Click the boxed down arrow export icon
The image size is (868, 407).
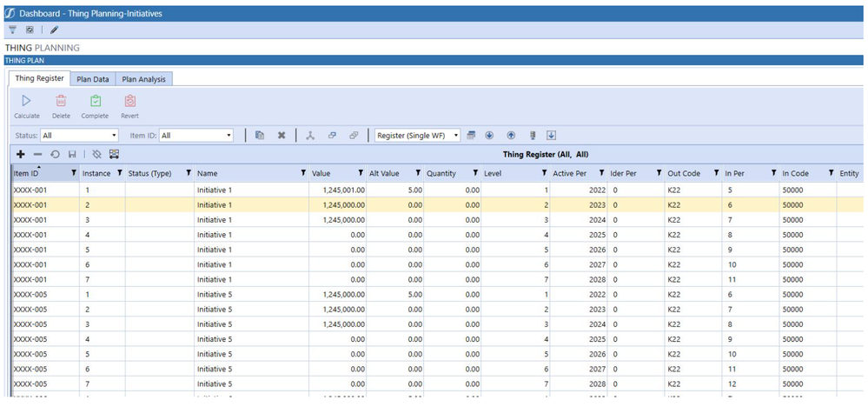point(552,135)
